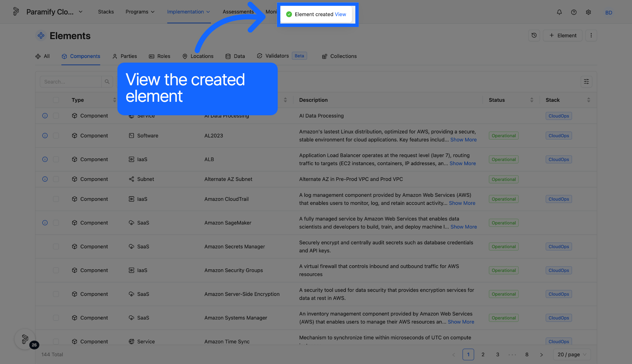Image resolution: width=632 pixels, height=364 pixels.
Task: Click the info icon on the AL2023 row
Action: (45, 135)
